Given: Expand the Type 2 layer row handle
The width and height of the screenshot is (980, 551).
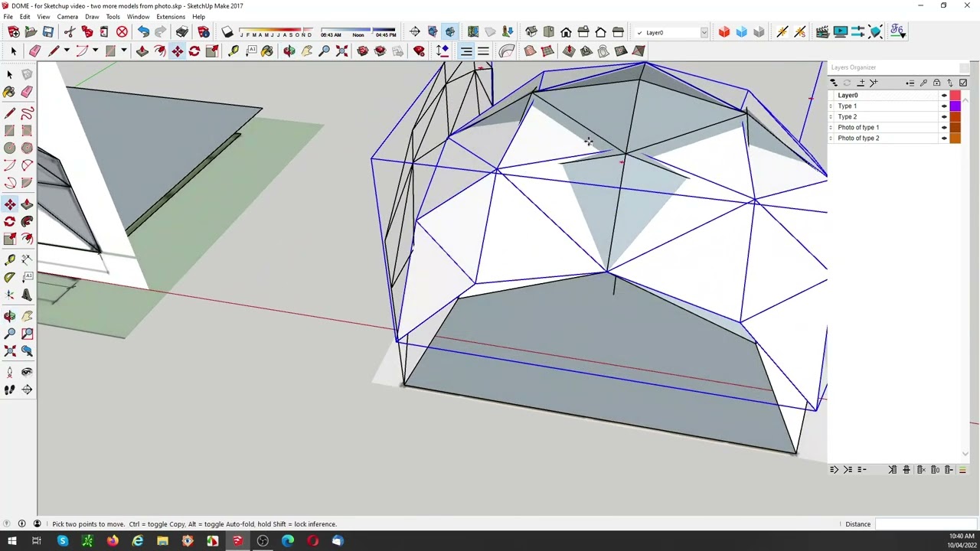Looking at the screenshot, I should pos(831,117).
